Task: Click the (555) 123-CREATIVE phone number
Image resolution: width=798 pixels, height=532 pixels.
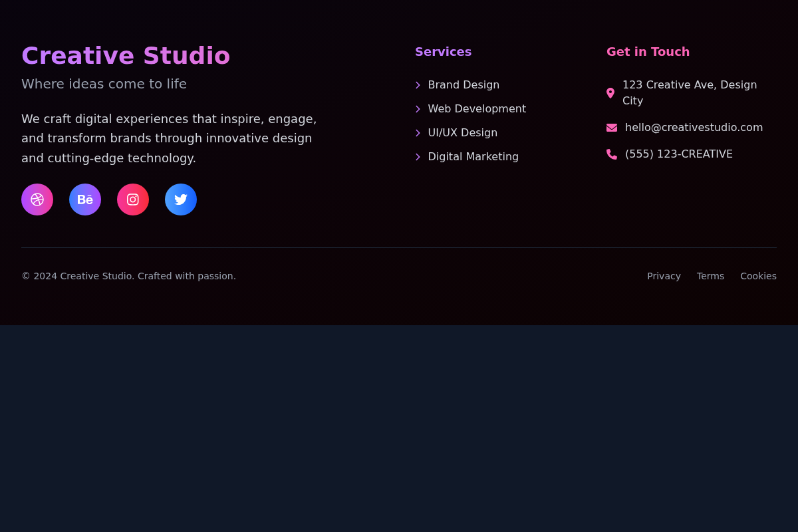Action: [x=679, y=154]
